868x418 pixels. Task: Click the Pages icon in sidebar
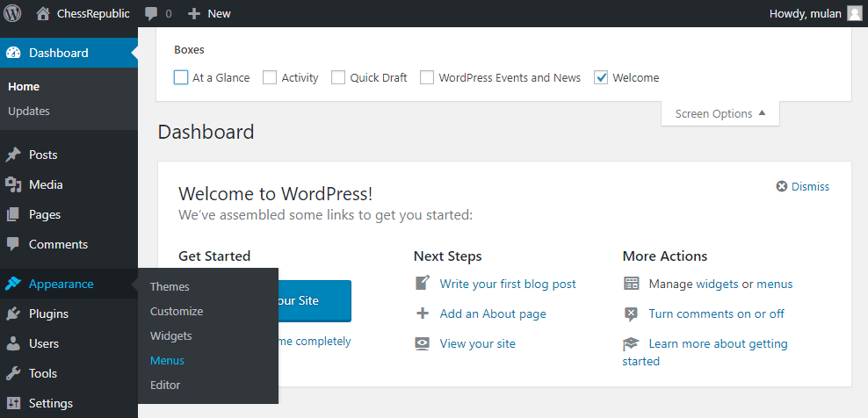[13, 215]
